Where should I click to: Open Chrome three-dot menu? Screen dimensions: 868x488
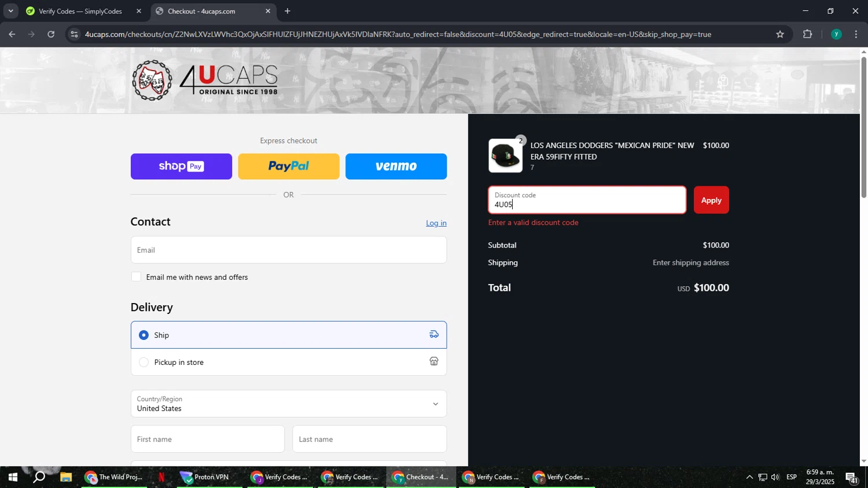[856, 34]
